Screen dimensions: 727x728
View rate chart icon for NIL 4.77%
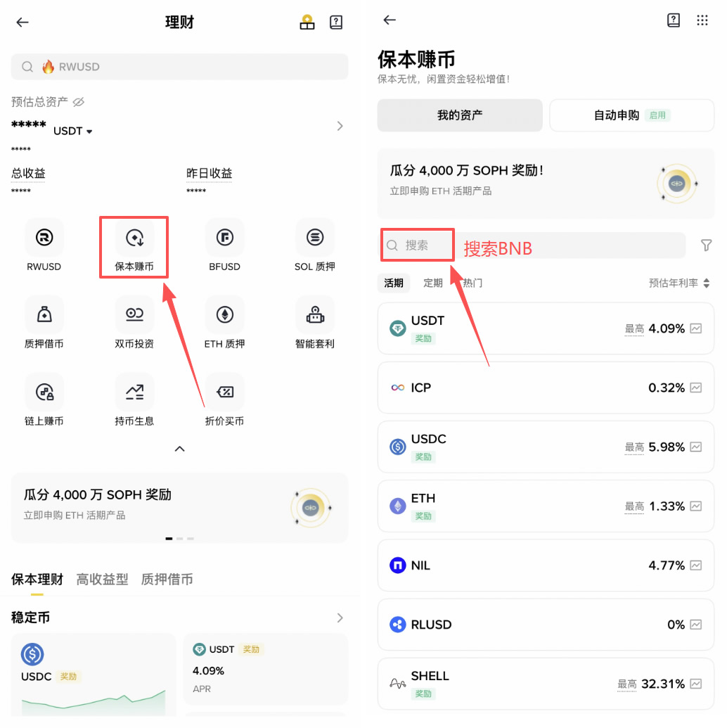pos(696,566)
